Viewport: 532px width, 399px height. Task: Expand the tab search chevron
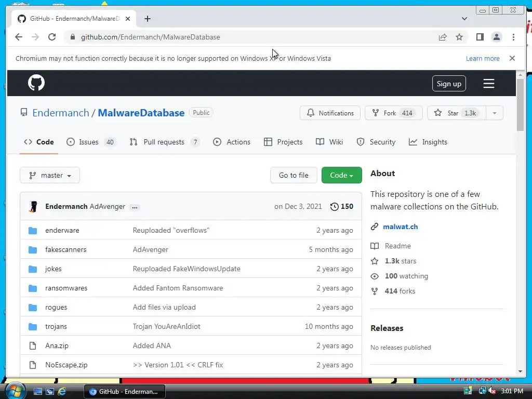[x=464, y=19]
